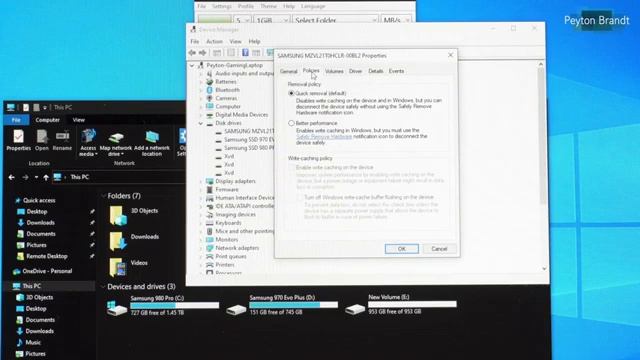Collapse the Disk drives tree node
The width and height of the screenshot is (640, 360).
click(x=201, y=123)
